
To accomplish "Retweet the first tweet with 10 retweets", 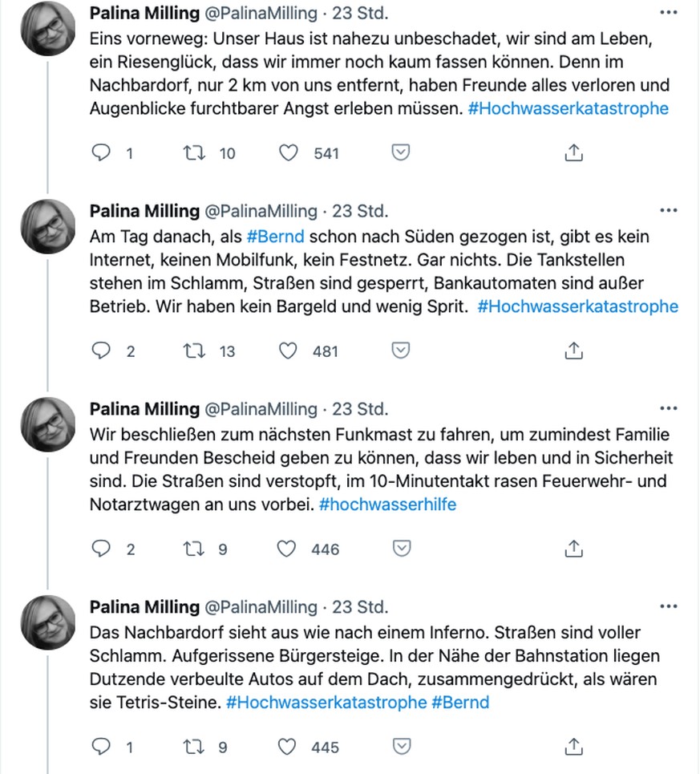I will point(194,153).
